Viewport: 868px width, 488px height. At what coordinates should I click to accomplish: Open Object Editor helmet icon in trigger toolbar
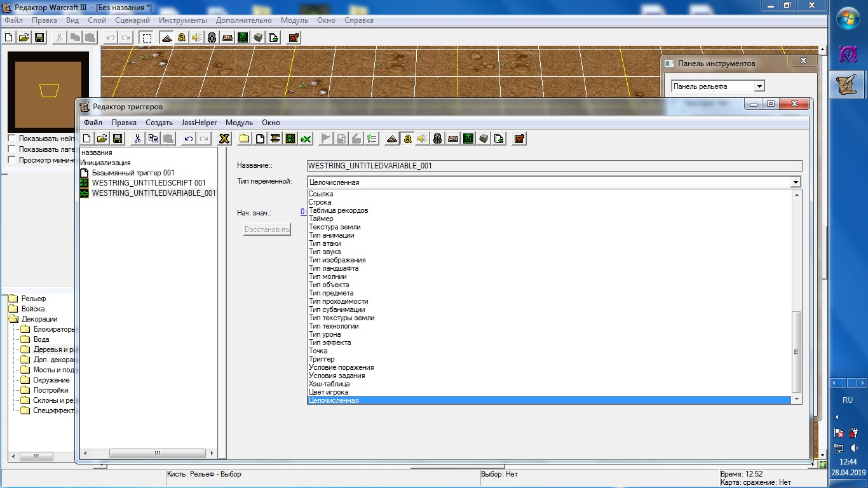pyautogui.click(x=438, y=139)
